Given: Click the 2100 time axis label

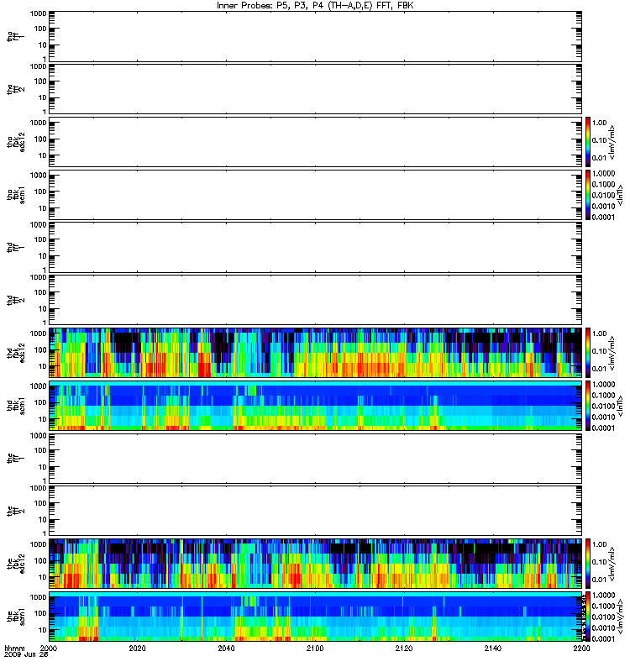Looking at the screenshot, I should click(x=315, y=648).
